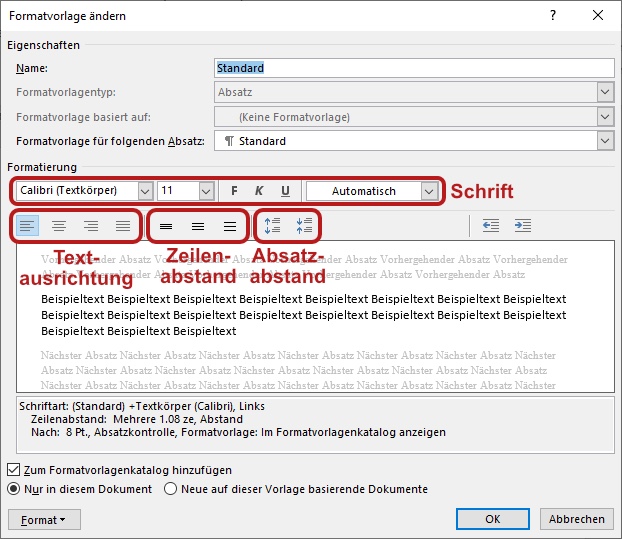Screen dimensions: 622x539
Task: Click the decrease indent icon
Action: 491,226
